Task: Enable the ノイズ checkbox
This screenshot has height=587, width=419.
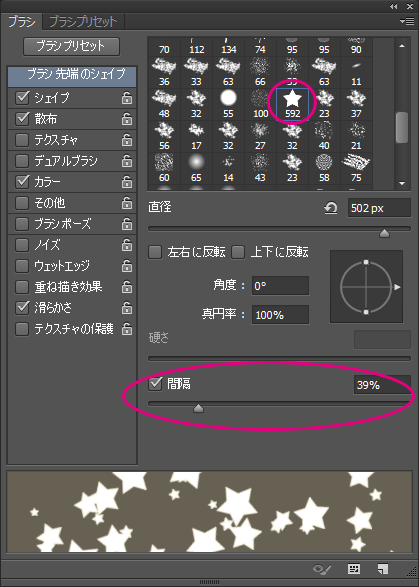Action: pos(22,245)
